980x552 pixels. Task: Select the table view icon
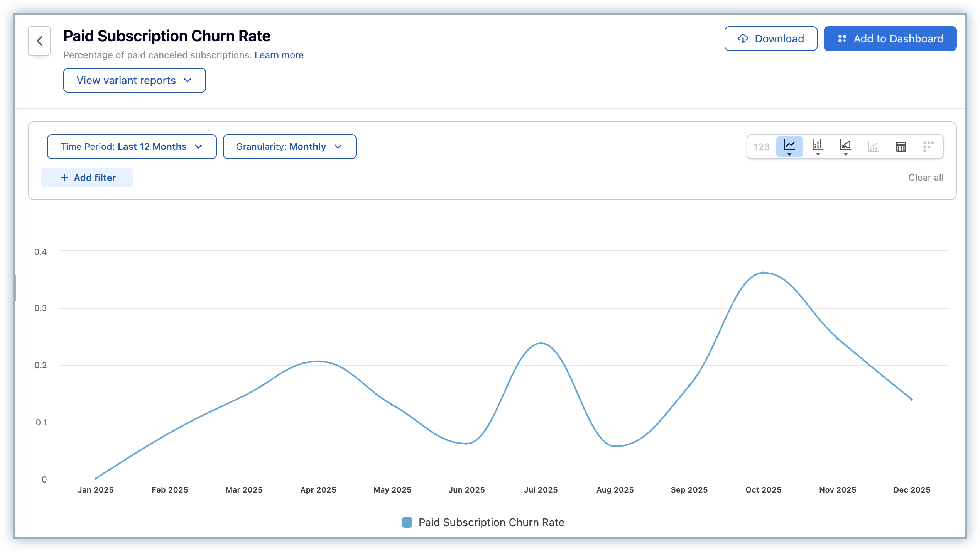pyautogui.click(x=901, y=147)
